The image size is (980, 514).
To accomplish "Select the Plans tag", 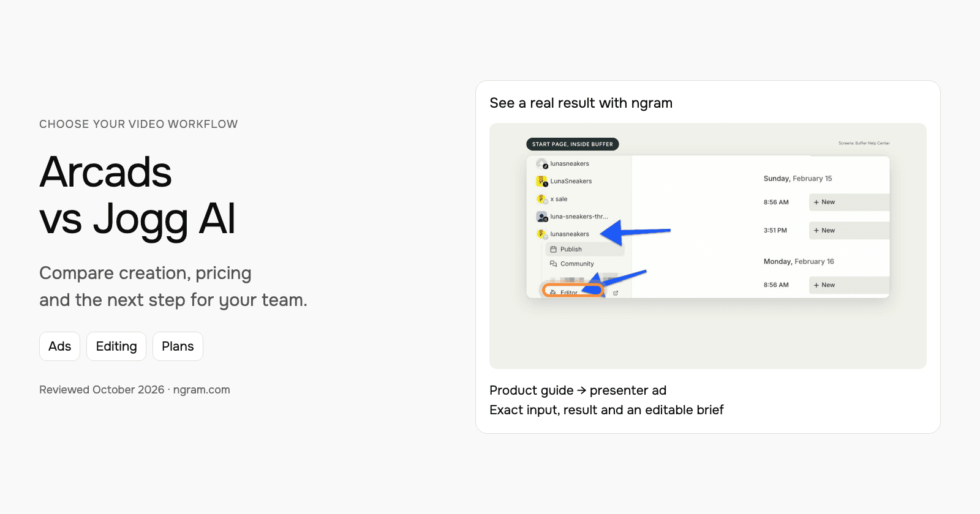I will pyautogui.click(x=178, y=346).
